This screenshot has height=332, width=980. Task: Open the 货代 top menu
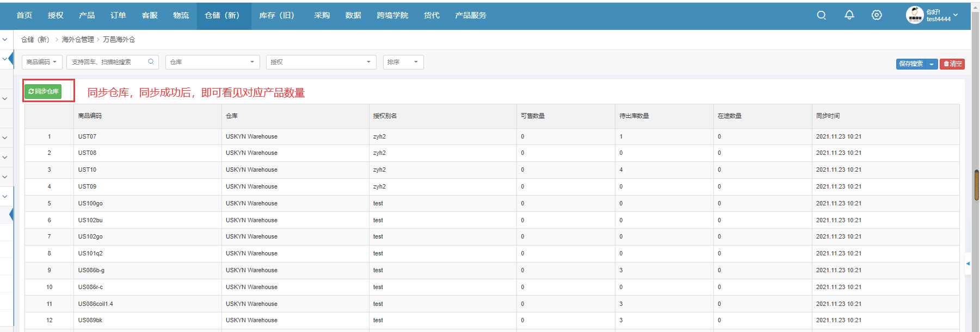point(432,15)
